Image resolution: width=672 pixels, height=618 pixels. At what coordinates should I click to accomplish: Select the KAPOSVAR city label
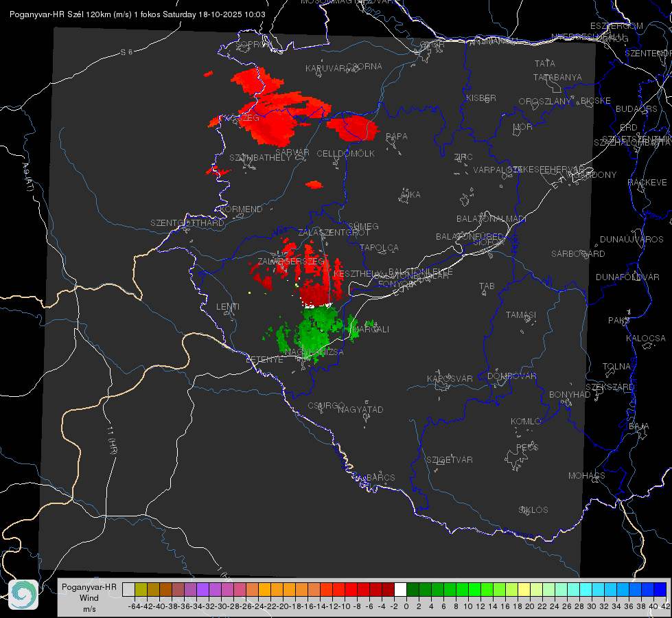click(450, 378)
